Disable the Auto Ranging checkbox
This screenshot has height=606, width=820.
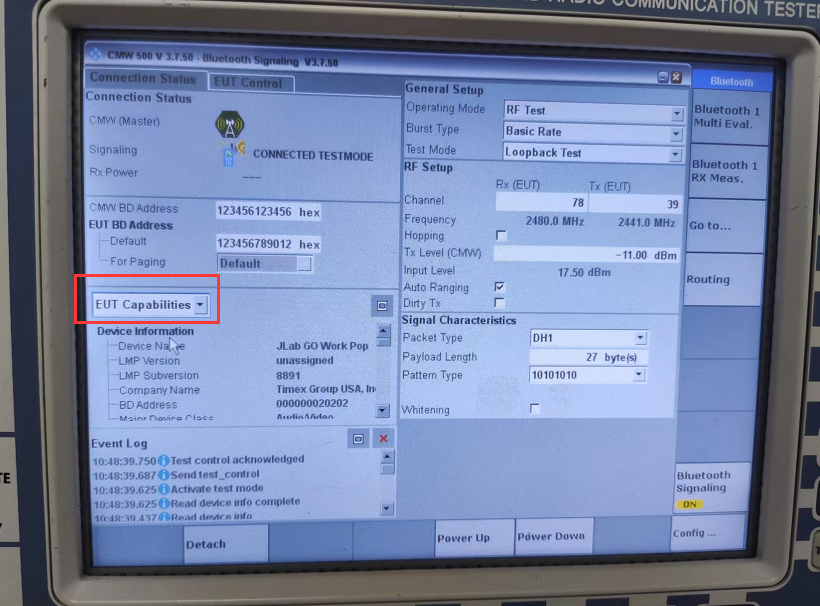click(499, 287)
